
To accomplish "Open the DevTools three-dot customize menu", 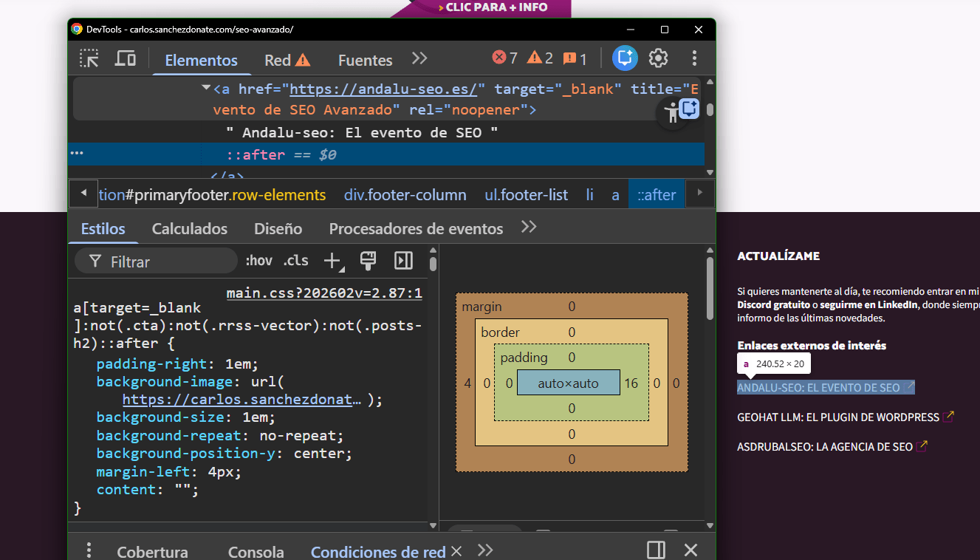I will [694, 58].
